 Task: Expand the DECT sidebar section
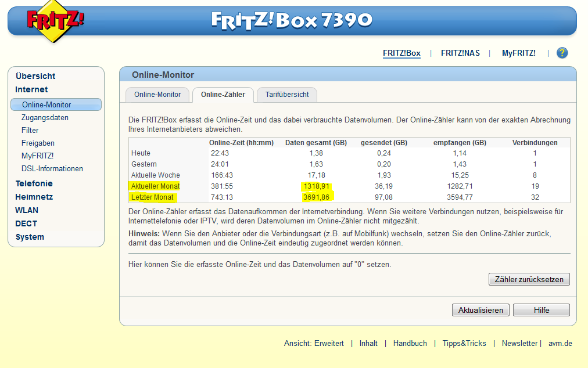point(26,223)
